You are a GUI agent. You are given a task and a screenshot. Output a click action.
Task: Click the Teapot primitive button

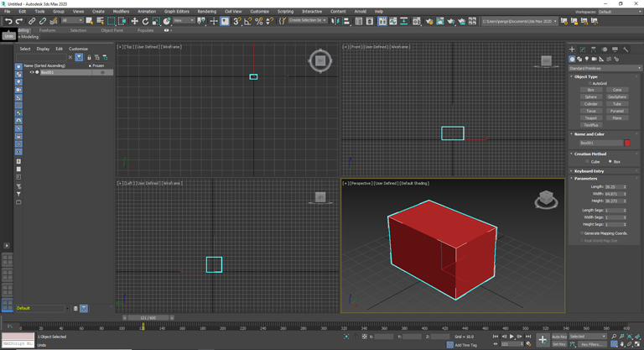[591, 118]
